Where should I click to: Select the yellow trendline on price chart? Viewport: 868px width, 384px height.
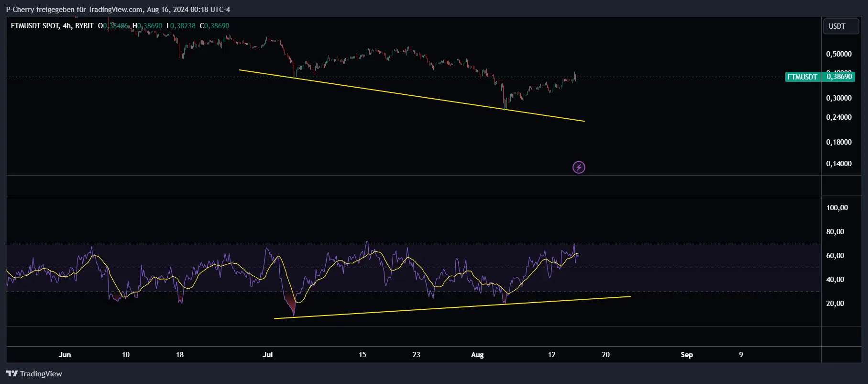point(411,95)
